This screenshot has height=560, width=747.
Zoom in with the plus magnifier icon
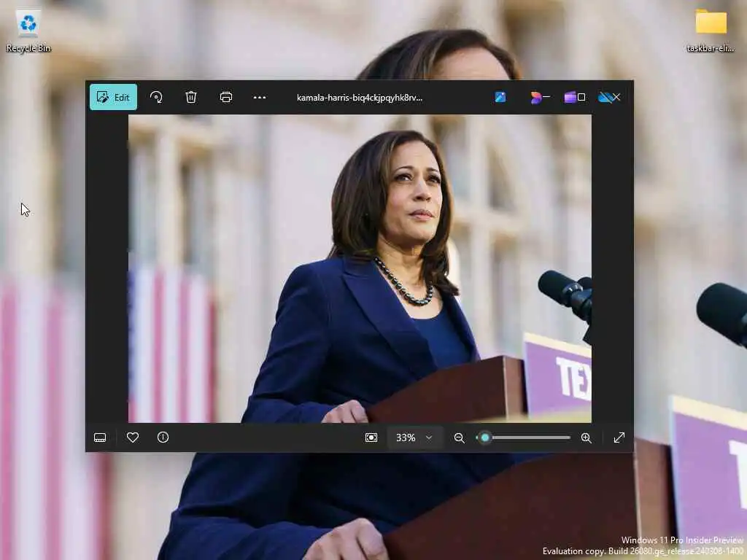(587, 438)
